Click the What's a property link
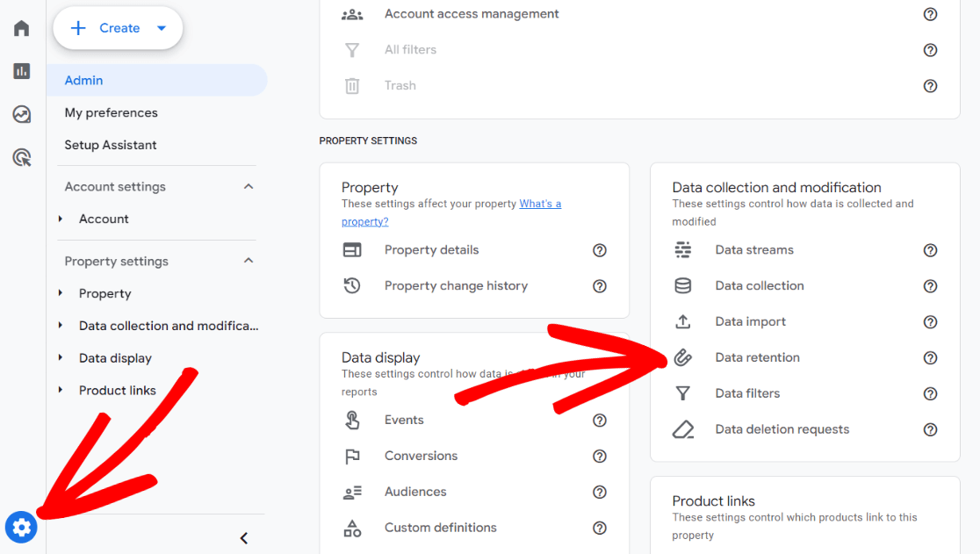The image size is (980, 554). pos(539,203)
